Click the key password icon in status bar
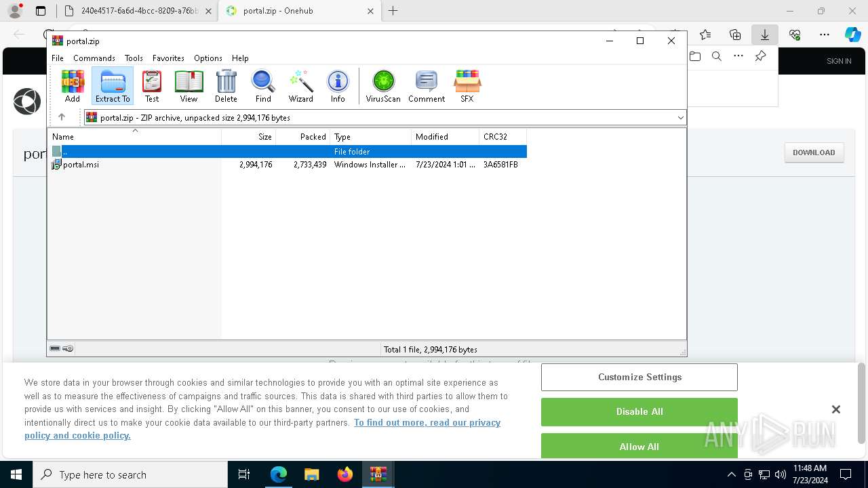868x488 pixels. tap(68, 348)
